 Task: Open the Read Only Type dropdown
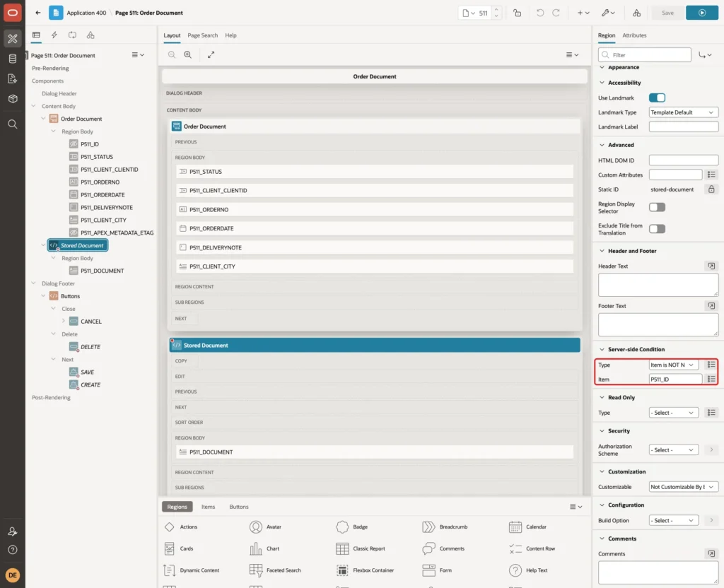[x=673, y=413]
